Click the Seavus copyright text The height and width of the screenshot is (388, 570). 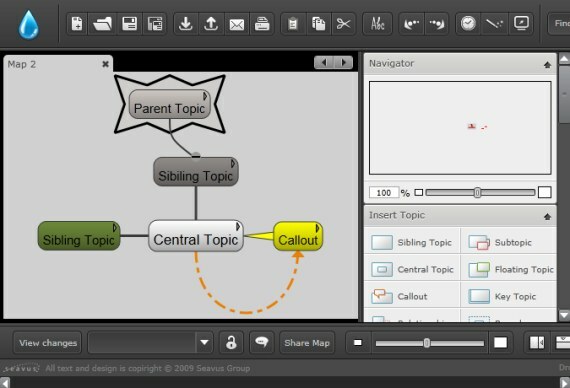point(148,368)
